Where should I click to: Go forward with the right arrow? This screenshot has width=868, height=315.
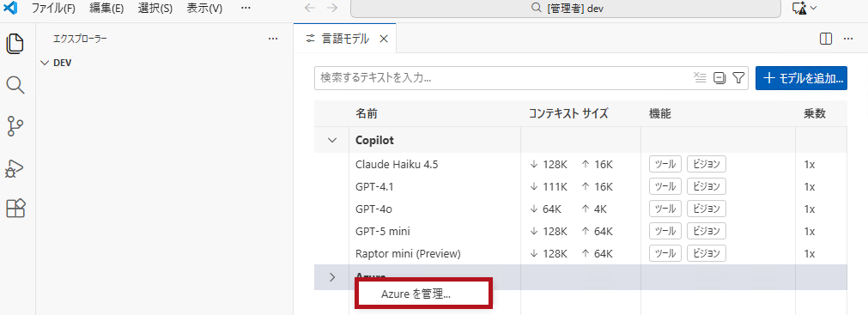pyautogui.click(x=332, y=9)
